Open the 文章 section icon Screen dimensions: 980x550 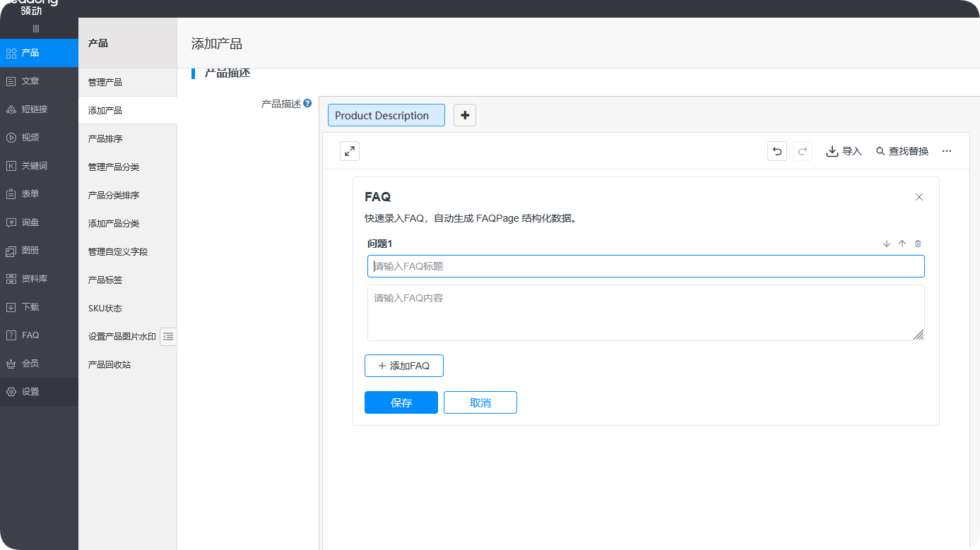pos(11,81)
